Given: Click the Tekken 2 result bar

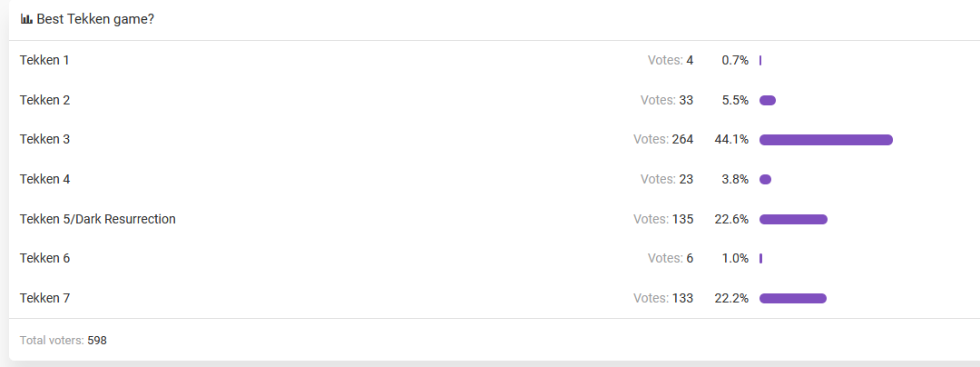Looking at the screenshot, I should pyautogui.click(x=768, y=101).
